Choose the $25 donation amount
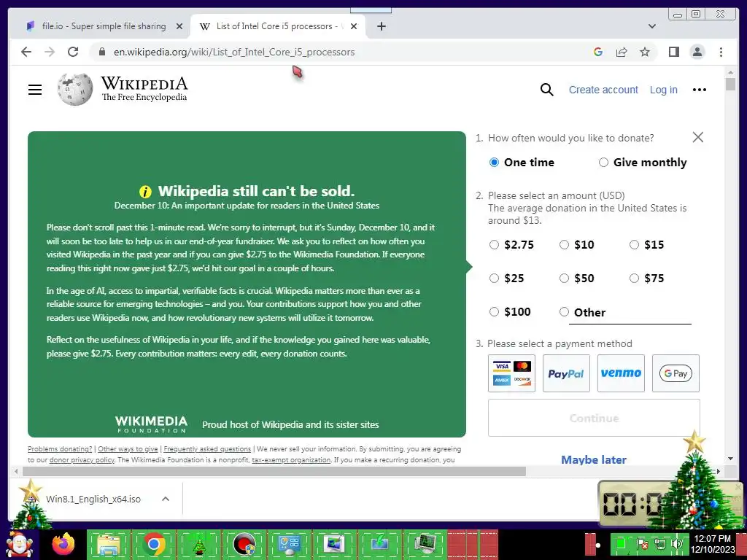 pos(494,278)
